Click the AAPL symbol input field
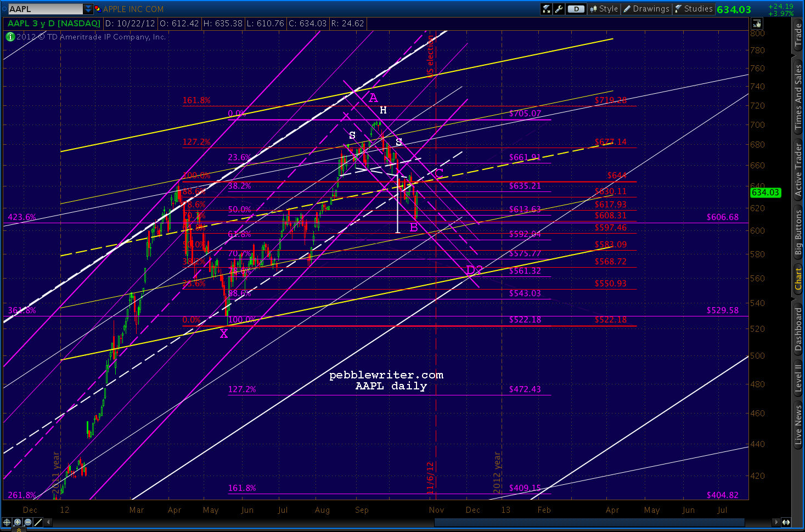805x532 pixels. pos(45,9)
